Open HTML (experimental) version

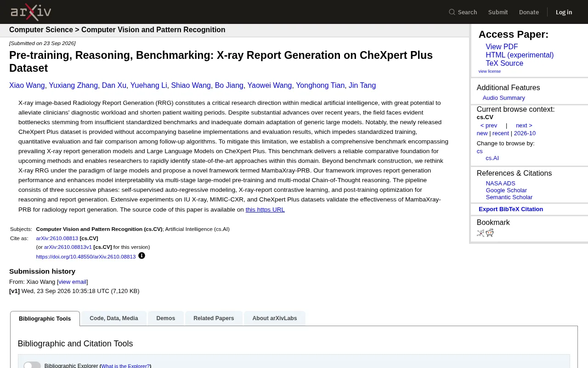[x=520, y=55]
